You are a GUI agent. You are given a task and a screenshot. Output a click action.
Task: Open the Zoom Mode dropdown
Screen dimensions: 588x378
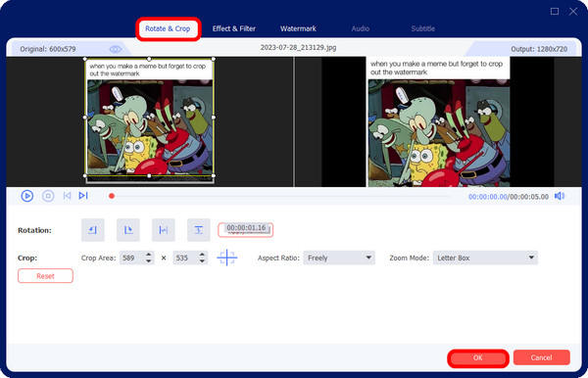[485, 258]
